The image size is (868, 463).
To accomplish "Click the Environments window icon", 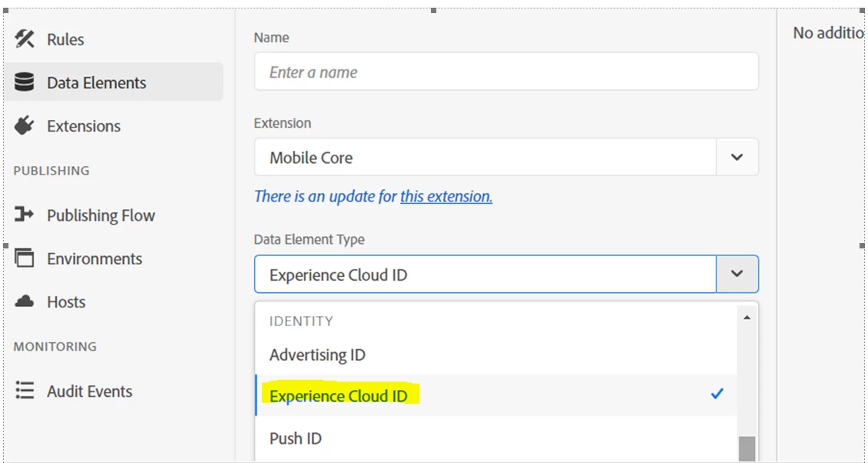I will (25, 258).
